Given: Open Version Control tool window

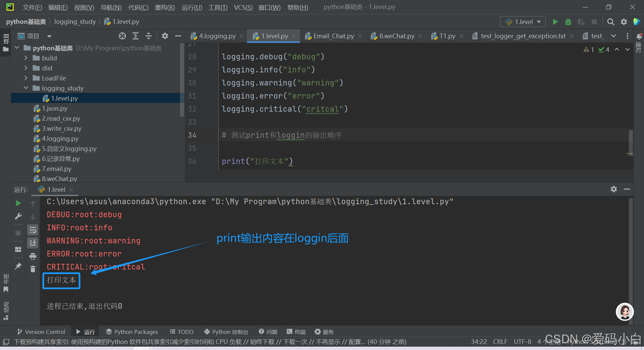Looking at the screenshot, I should click(41, 332).
